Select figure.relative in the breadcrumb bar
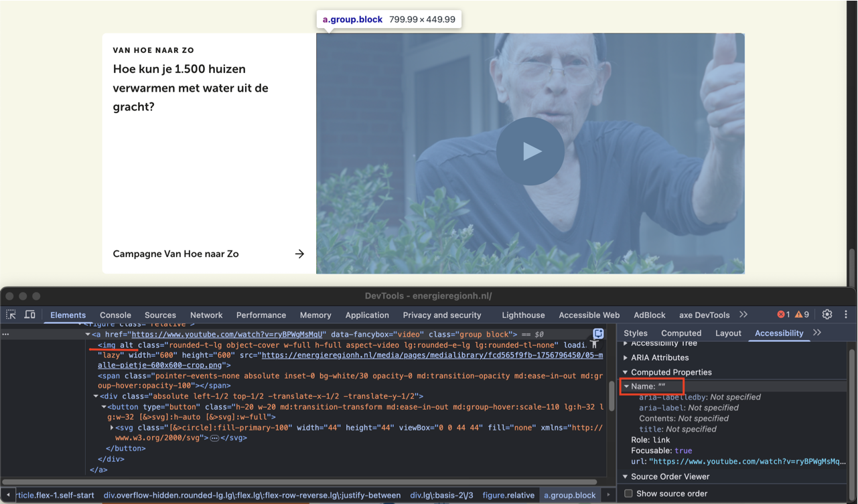The image size is (858, 504). click(508, 495)
